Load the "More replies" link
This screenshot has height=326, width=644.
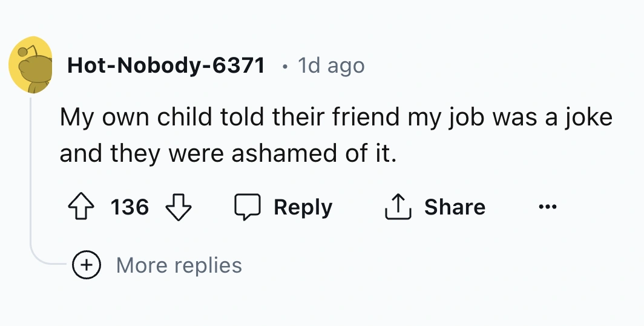click(179, 265)
